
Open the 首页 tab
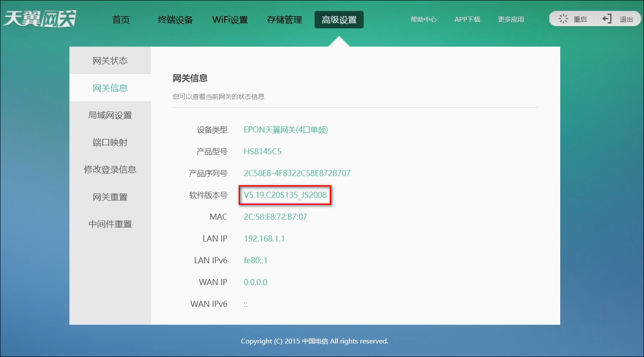point(121,20)
